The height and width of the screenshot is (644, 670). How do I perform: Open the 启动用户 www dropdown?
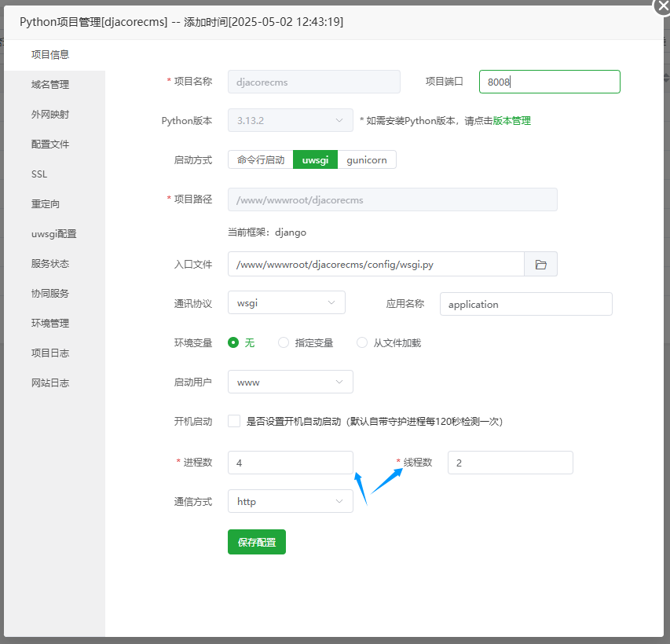pyautogui.click(x=290, y=382)
